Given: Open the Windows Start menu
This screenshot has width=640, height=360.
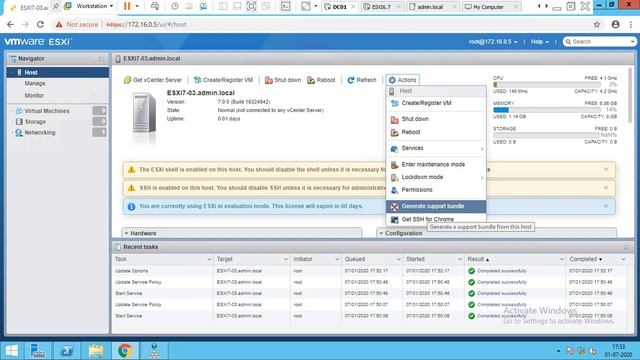Looking at the screenshot, I should pos(11,351).
